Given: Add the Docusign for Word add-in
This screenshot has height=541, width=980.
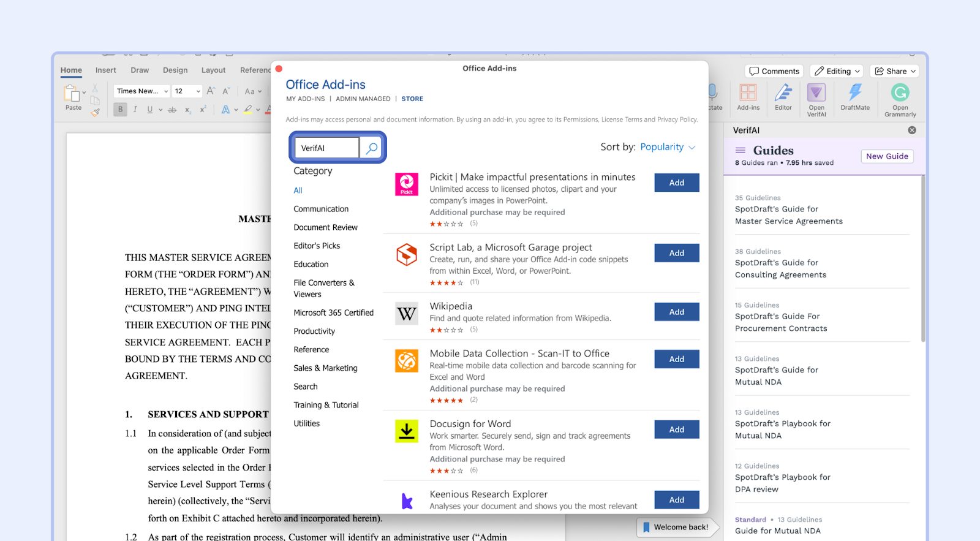Looking at the screenshot, I should [x=676, y=429].
